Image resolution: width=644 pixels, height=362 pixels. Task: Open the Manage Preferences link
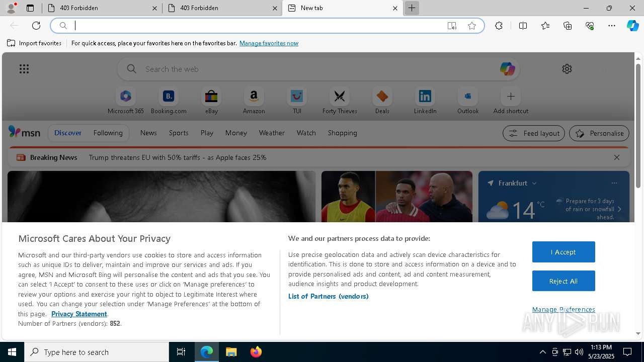(563, 309)
